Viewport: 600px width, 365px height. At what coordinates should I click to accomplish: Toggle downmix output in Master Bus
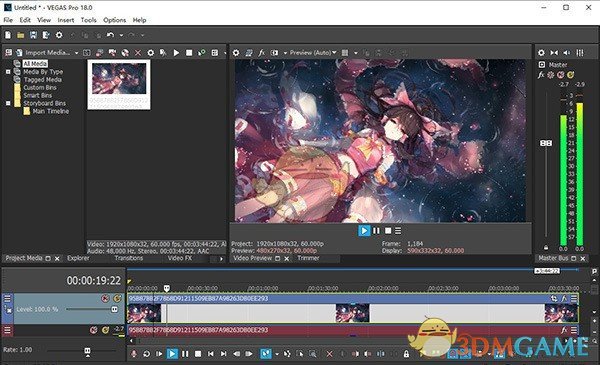click(x=554, y=53)
